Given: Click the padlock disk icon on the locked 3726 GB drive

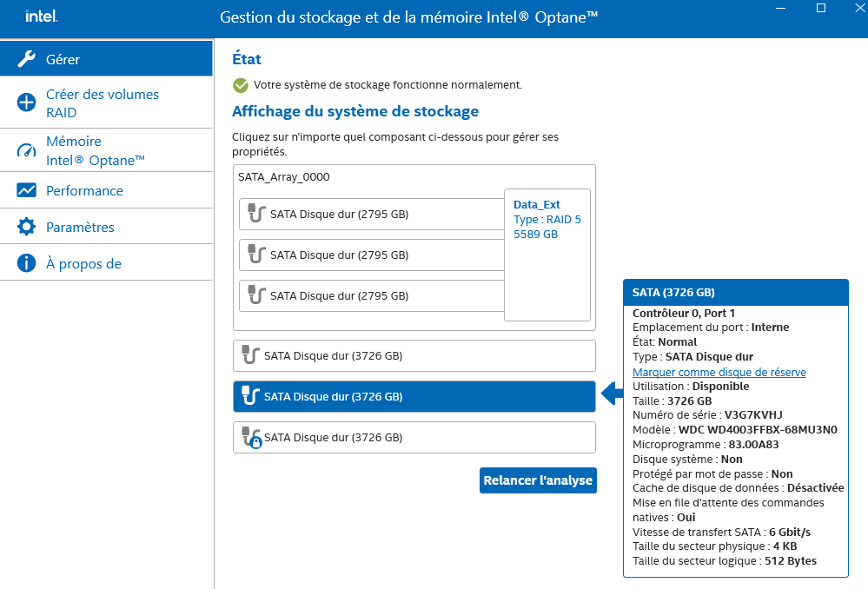Looking at the screenshot, I should (x=252, y=437).
